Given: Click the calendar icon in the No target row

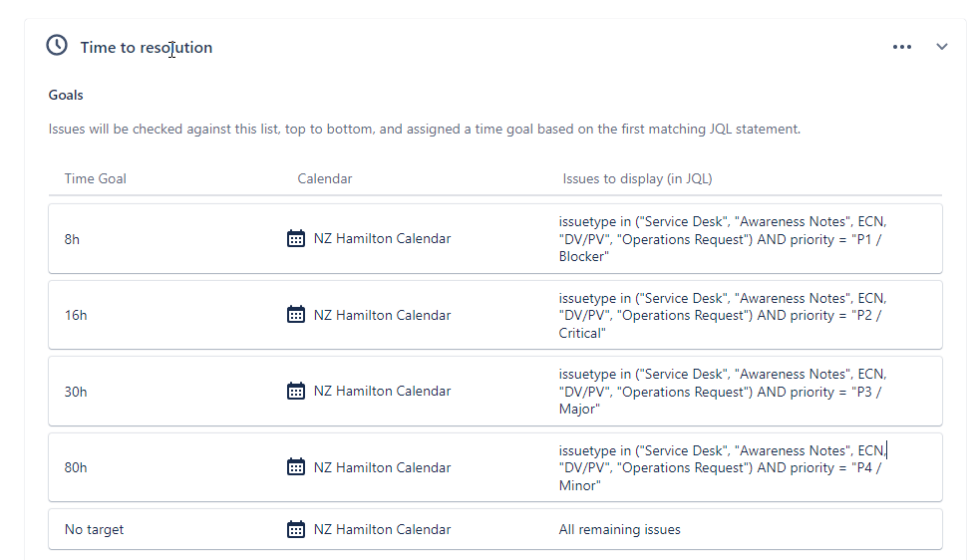Looking at the screenshot, I should tap(296, 529).
